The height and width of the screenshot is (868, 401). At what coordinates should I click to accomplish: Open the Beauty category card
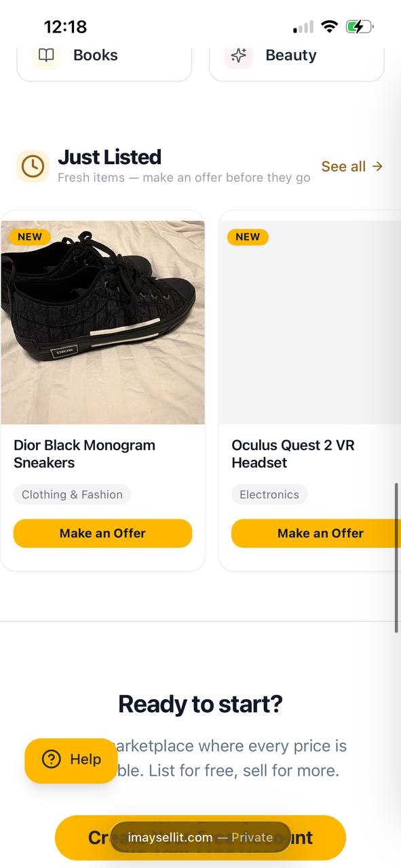pos(297,60)
